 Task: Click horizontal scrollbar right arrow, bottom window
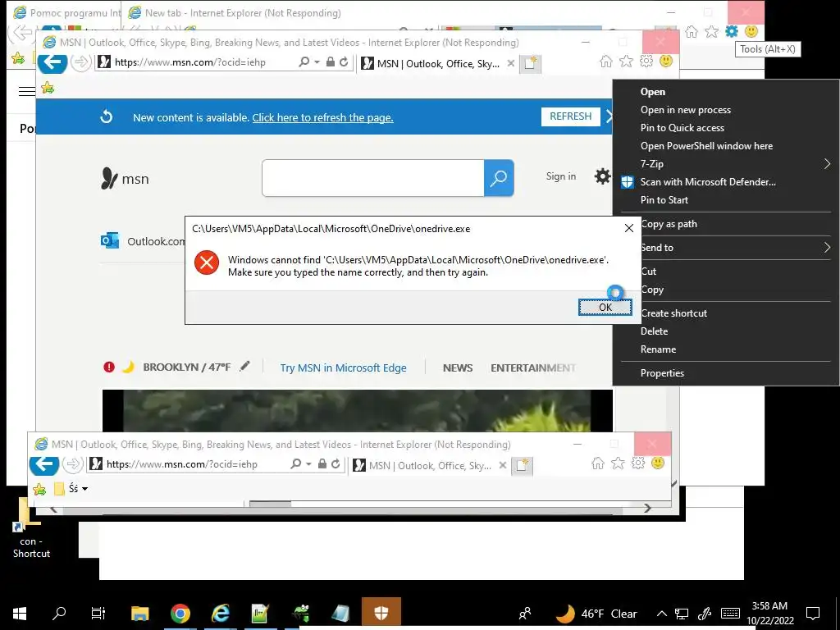(647, 508)
